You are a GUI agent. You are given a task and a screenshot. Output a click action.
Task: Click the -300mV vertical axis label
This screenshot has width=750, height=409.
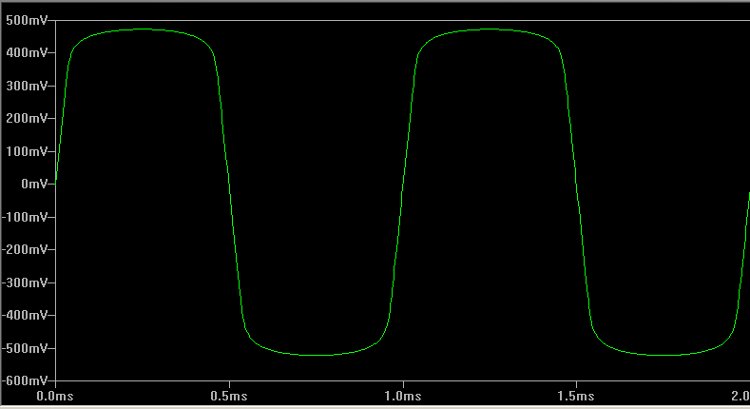pos(24,283)
